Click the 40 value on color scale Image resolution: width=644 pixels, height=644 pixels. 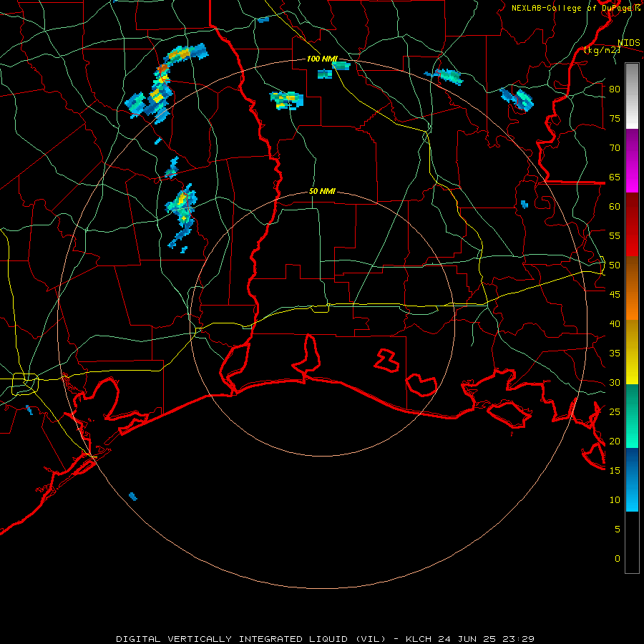click(615, 324)
